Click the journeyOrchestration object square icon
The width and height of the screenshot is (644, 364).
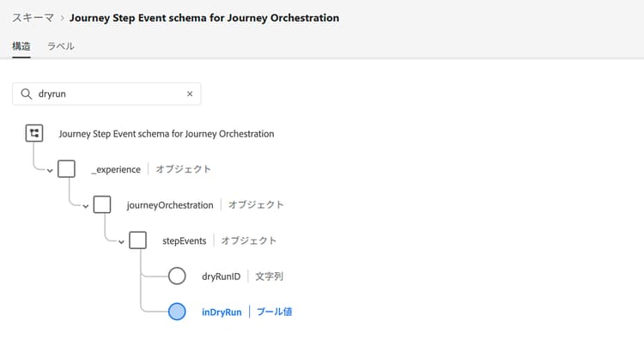(102, 204)
